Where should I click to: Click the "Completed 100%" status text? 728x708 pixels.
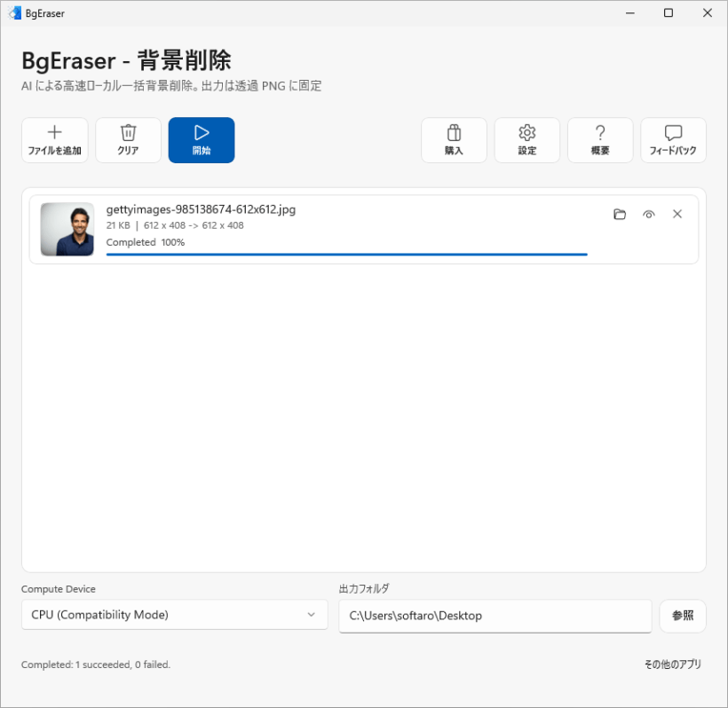point(146,242)
